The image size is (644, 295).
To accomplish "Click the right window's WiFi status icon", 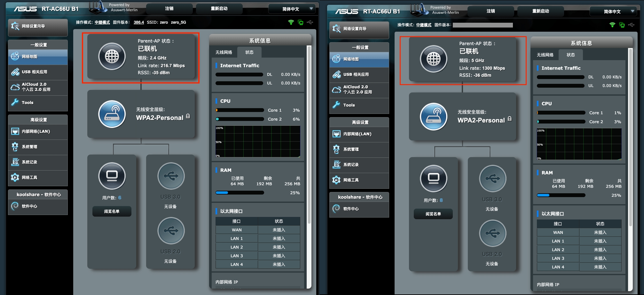I will click(x=612, y=25).
